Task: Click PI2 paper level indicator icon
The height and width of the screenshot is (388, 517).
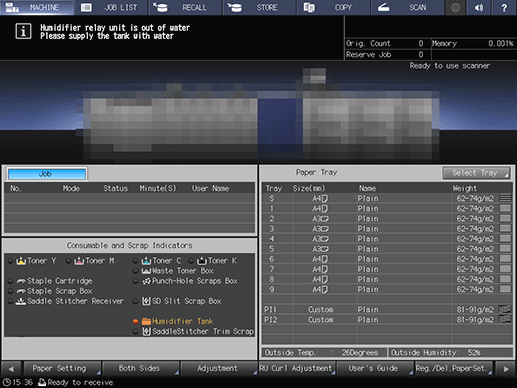Action: point(505,319)
